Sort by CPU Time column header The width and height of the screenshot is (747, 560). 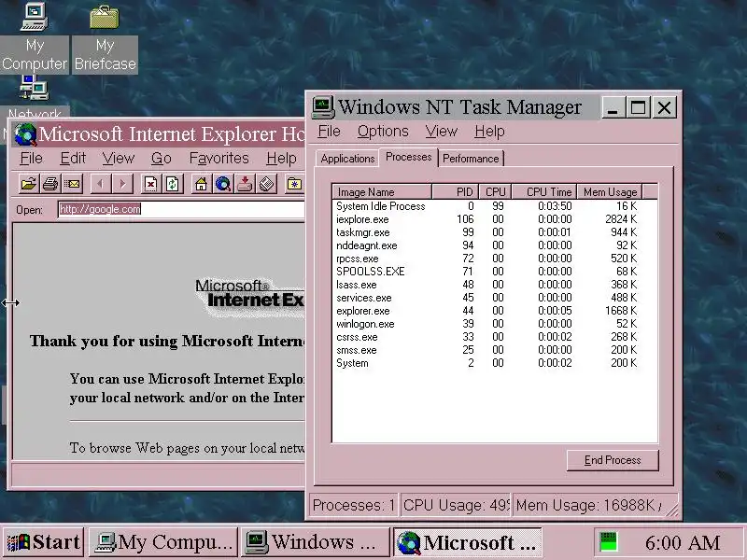coord(544,192)
